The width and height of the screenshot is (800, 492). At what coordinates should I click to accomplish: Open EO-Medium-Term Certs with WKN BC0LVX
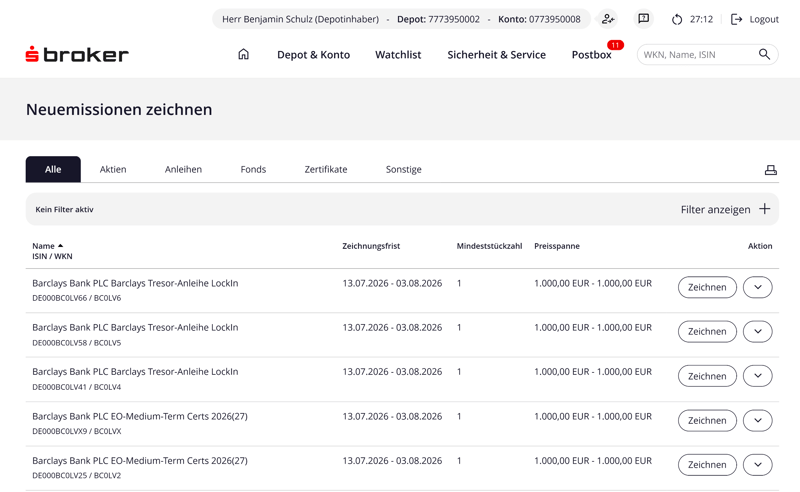(140, 416)
